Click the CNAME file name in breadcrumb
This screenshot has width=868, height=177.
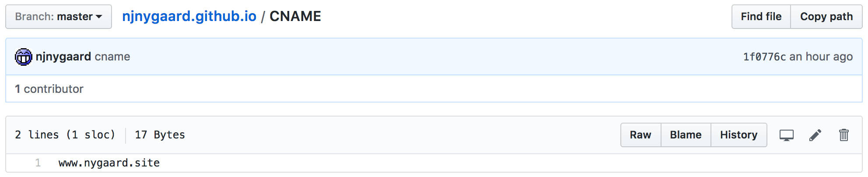coord(295,16)
